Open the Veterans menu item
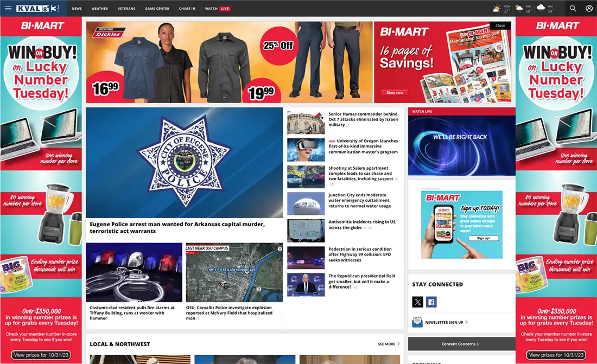 pyautogui.click(x=126, y=8)
